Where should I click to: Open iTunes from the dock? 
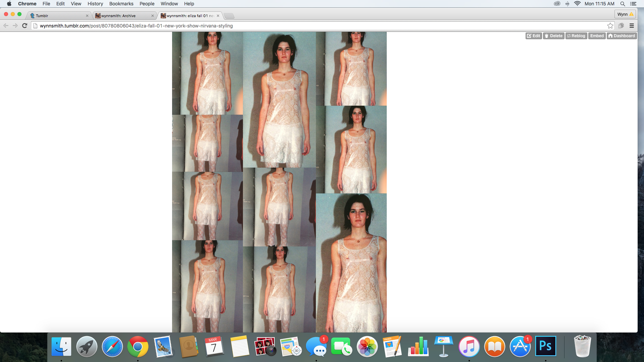coord(469,346)
